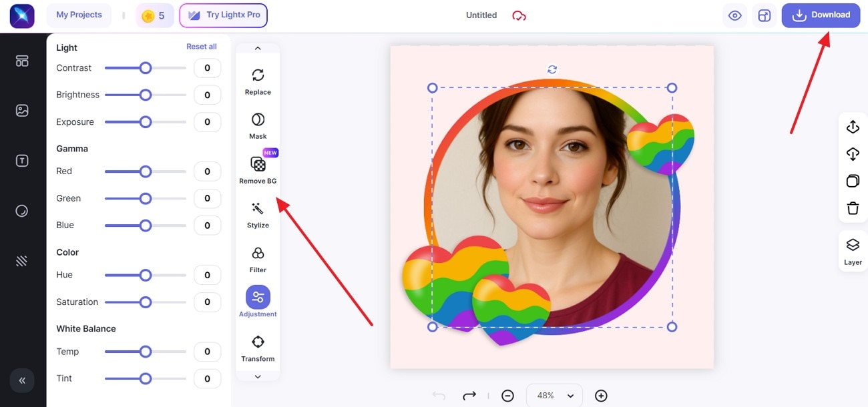The width and height of the screenshot is (868, 407).
Task: Open the text tool icon in sidebar
Action: point(22,161)
